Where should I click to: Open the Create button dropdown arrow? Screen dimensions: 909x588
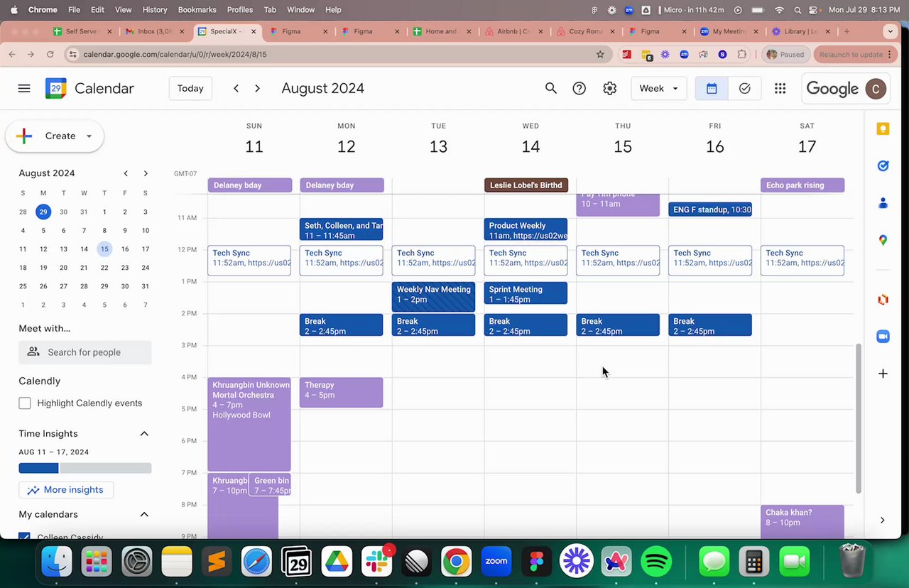(x=89, y=136)
